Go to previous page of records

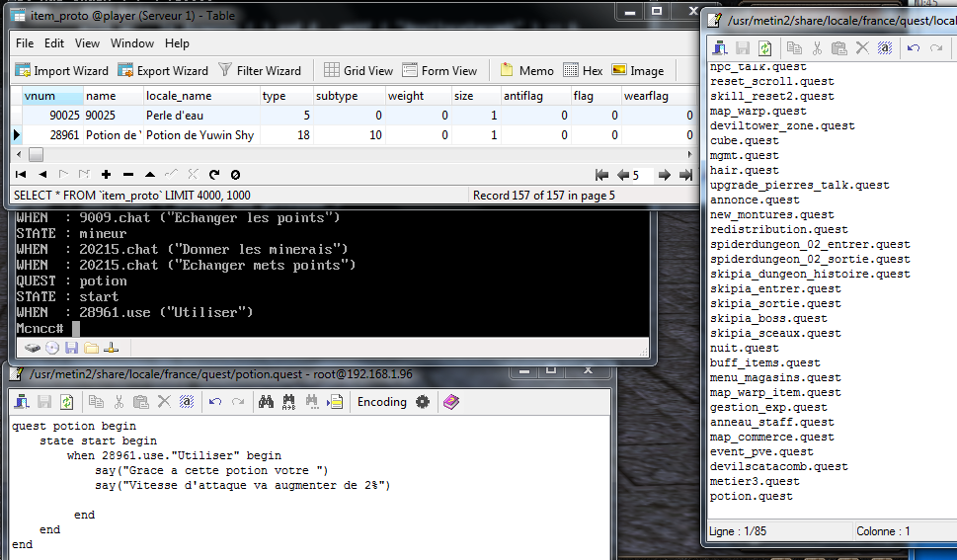coord(623,175)
